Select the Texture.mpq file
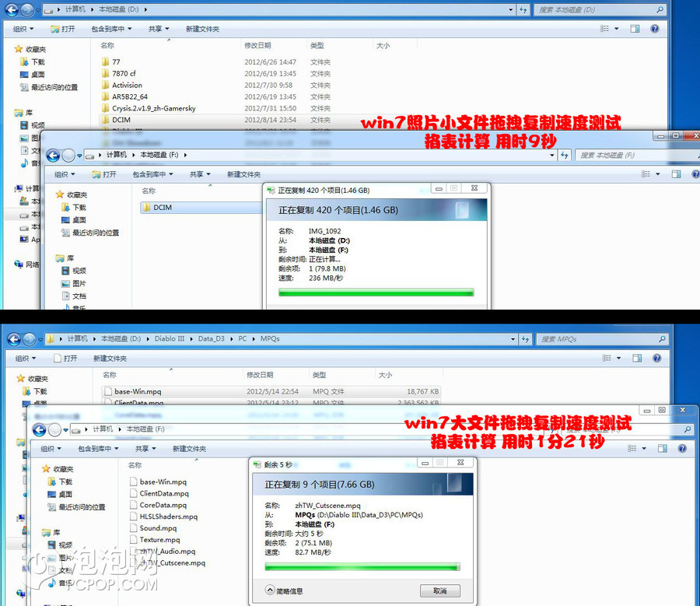Viewport: 700px width, 606px height. [159, 540]
